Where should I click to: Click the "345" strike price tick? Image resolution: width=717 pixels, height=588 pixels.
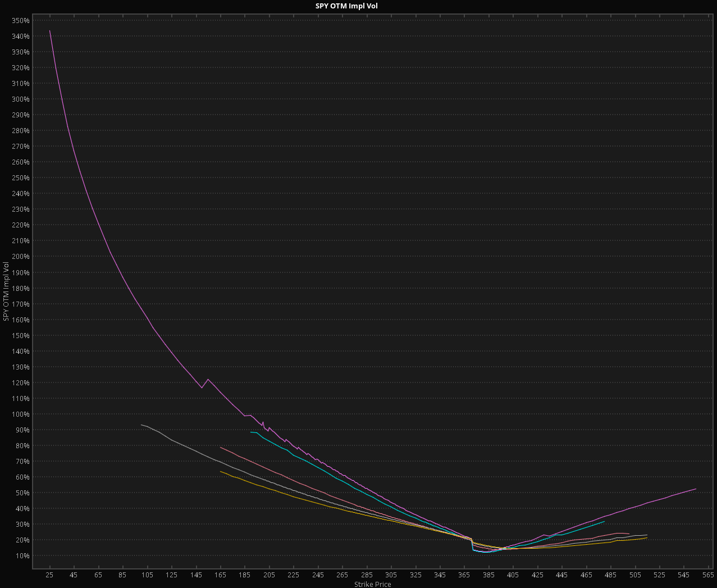[440, 576]
